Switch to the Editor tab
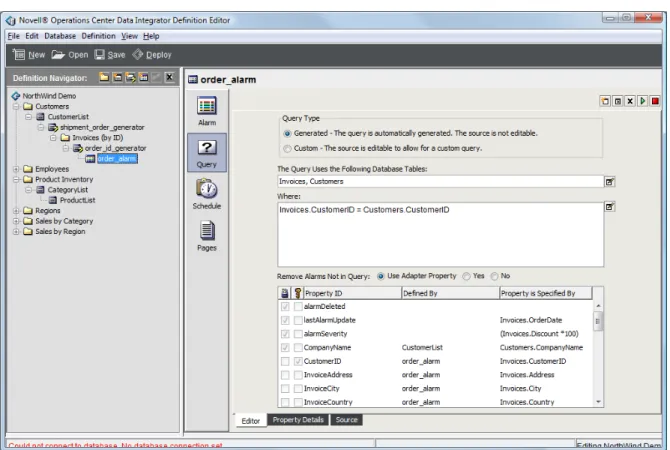This screenshot has width=670, height=450. pos(251,421)
